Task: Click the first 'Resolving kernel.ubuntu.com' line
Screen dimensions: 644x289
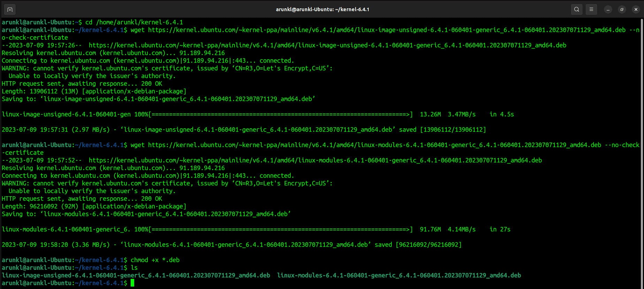Action: point(113,53)
